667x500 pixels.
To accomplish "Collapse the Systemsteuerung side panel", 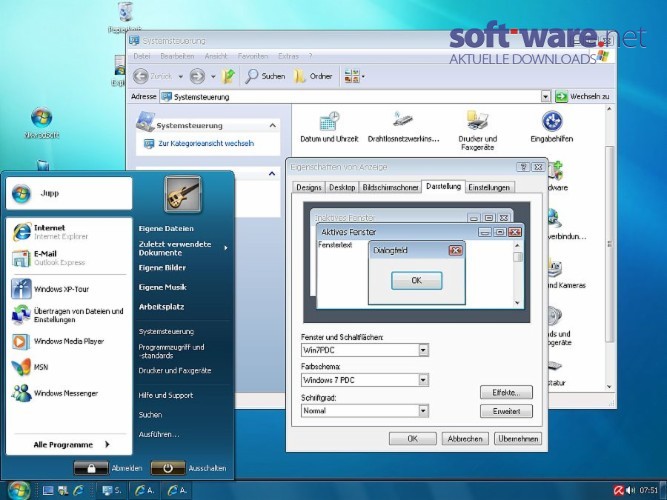I will click(273, 126).
